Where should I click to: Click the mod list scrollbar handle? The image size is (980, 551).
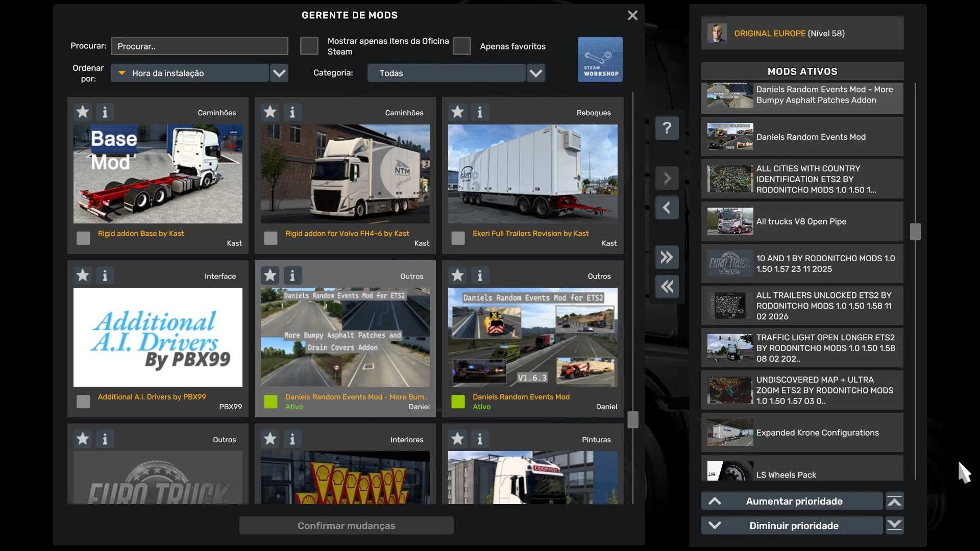click(633, 419)
